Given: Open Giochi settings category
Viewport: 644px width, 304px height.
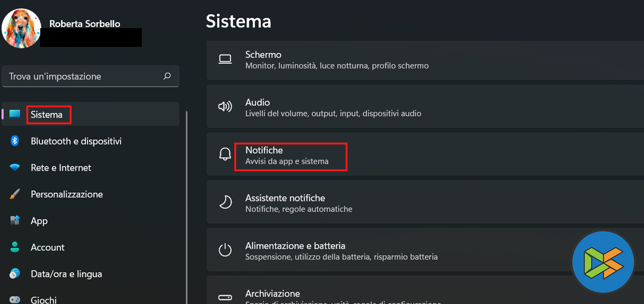Looking at the screenshot, I should tap(43, 300).
